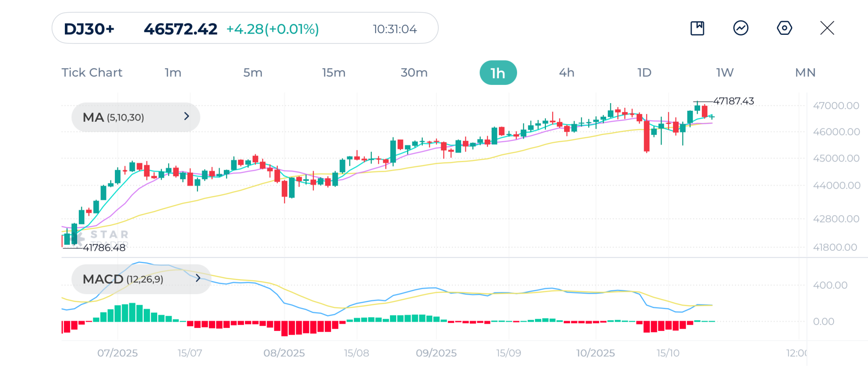Choose the 30m timeframe

point(414,73)
